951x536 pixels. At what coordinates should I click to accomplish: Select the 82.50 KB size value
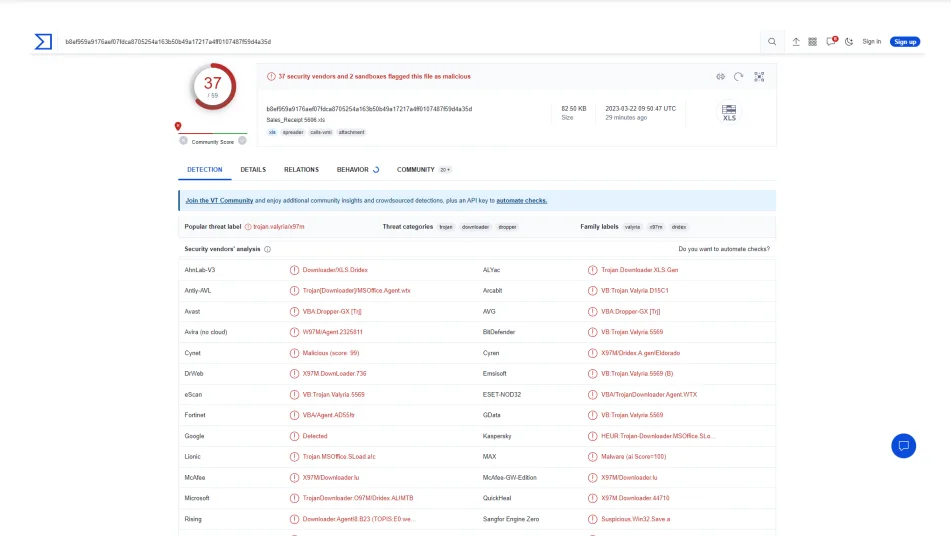point(574,109)
